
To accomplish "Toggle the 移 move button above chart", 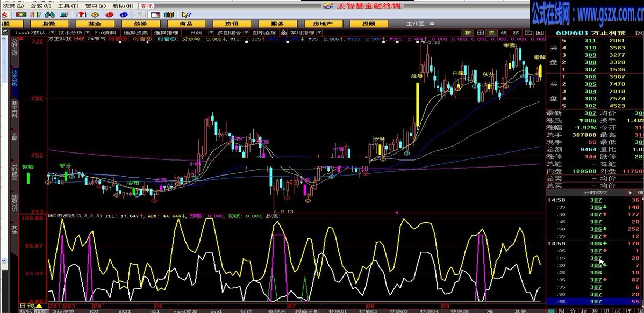I will point(515,33).
